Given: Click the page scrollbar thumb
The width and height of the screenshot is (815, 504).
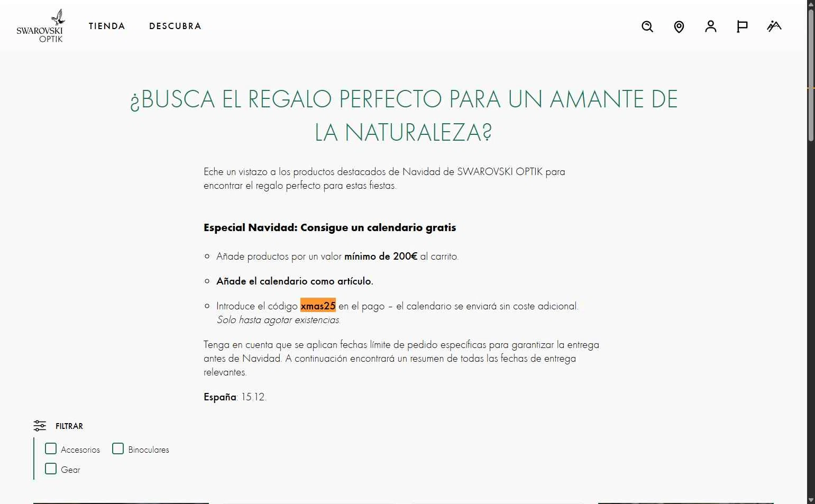Looking at the screenshot, I should point(811,75).
